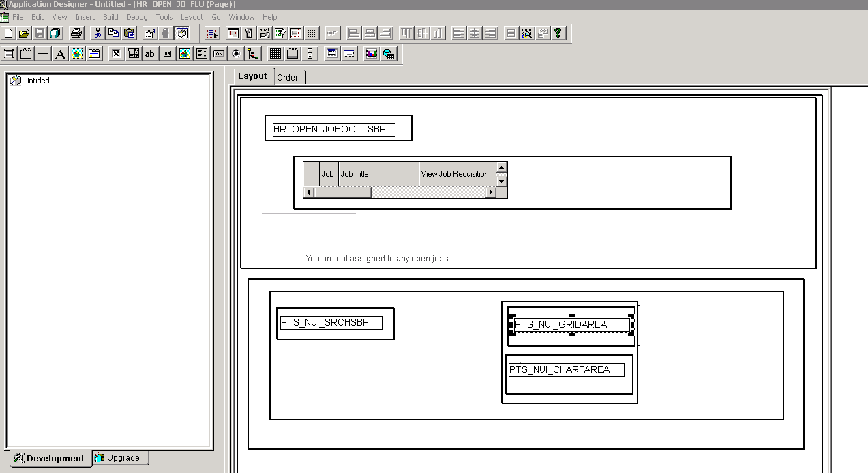Screen dimensions: 868x473
Task: Click the grid's scroll right arrow
Action: (x=490, y=192)
